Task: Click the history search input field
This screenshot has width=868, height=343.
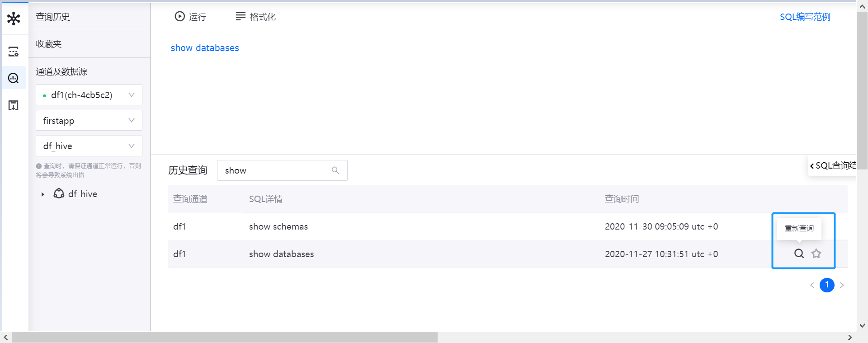Action: tap(276, 170)
